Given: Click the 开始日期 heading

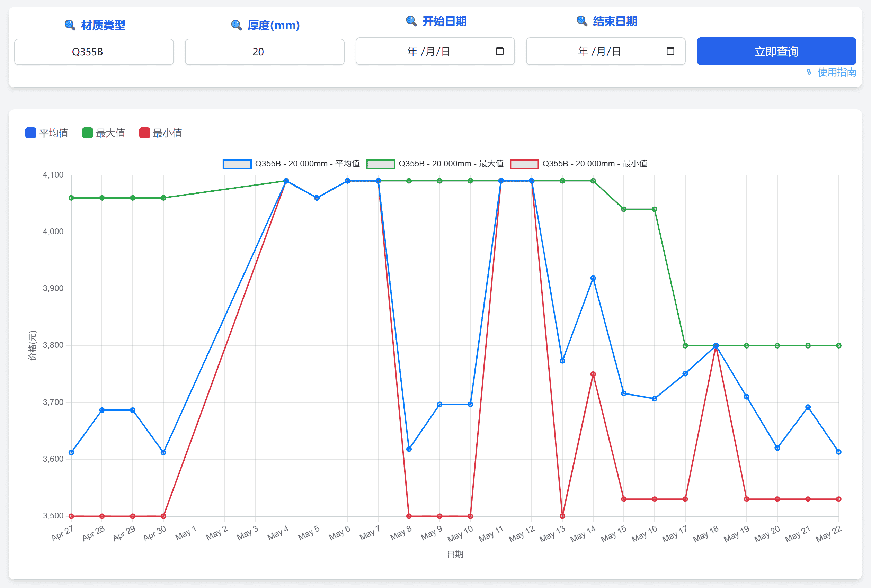Looking at the screenshot, I should [444, 21].
